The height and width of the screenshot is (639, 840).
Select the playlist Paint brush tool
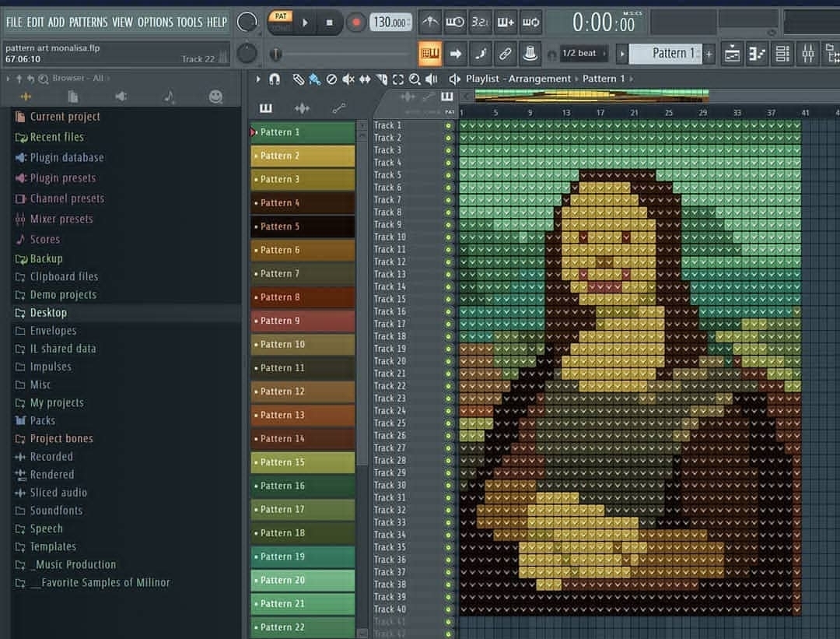(x=314, y=79)
